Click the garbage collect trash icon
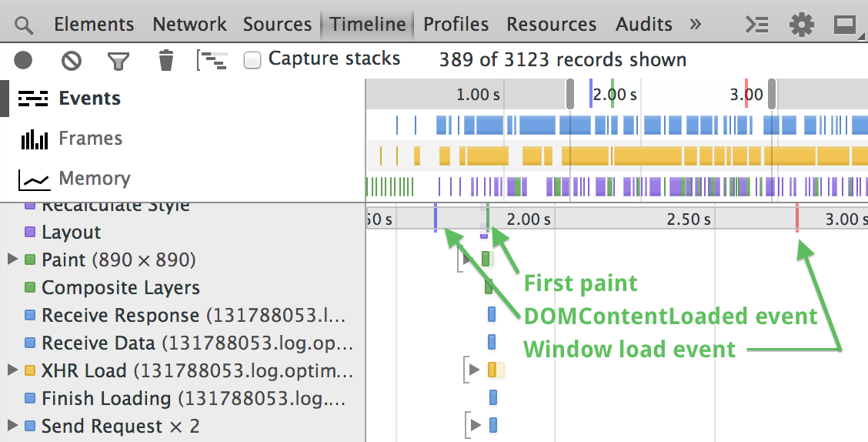The image size is (868, 442). click(165, 60)
